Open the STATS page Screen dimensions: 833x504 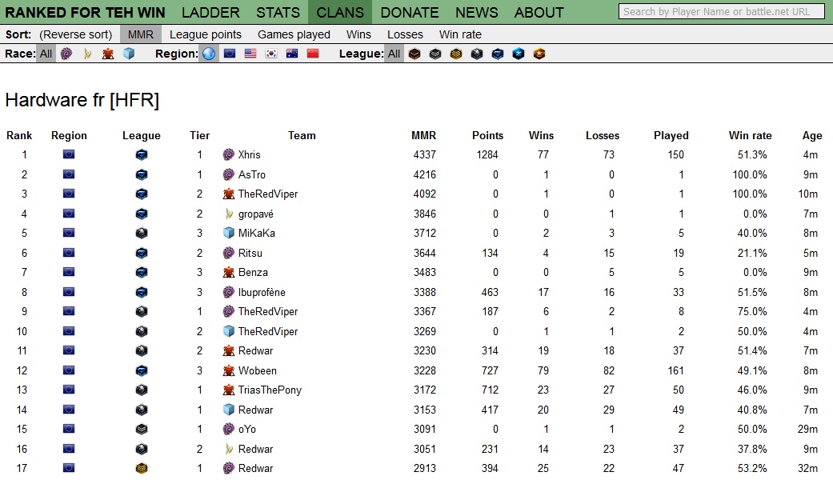click(x=278, y=12)
